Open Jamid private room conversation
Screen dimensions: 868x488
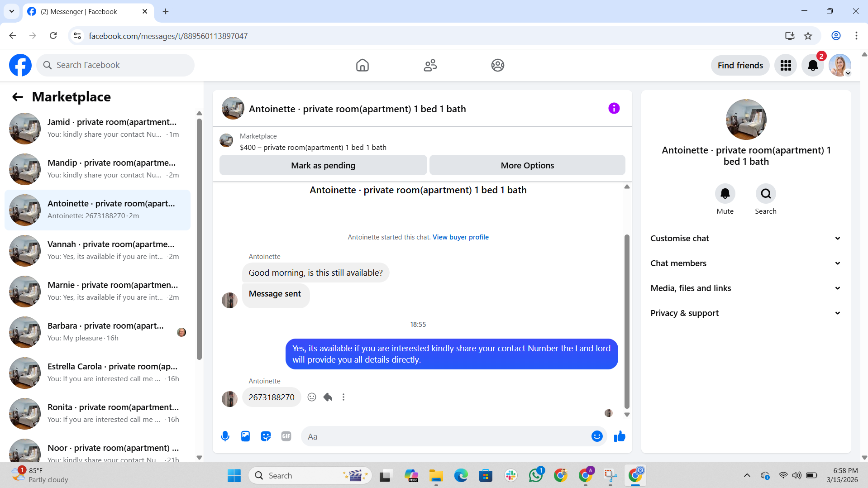tap(97, 129)
